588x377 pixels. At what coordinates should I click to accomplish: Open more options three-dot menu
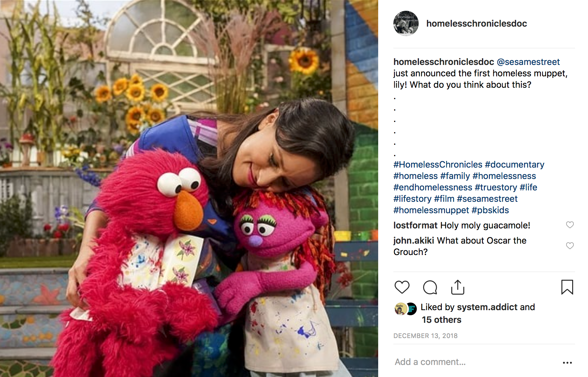pos(567,362)
